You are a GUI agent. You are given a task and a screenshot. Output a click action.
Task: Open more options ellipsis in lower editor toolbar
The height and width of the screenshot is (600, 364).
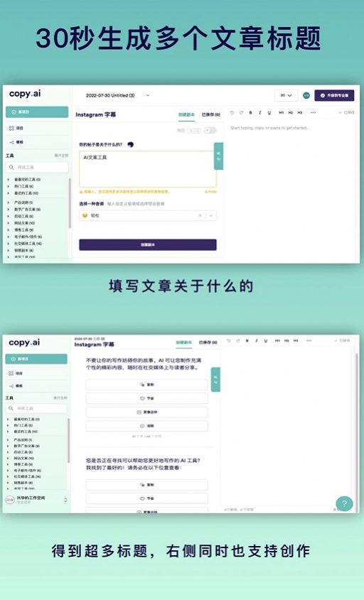[309, 341]
